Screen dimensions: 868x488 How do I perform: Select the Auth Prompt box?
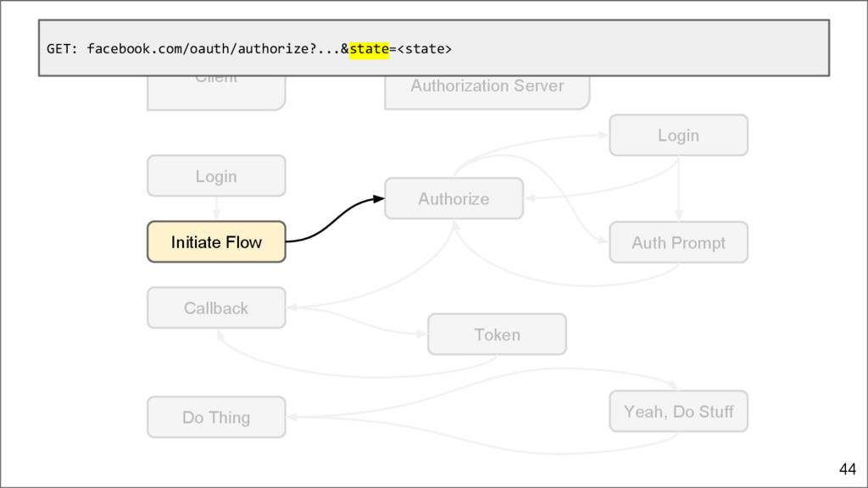click(678, 243)
